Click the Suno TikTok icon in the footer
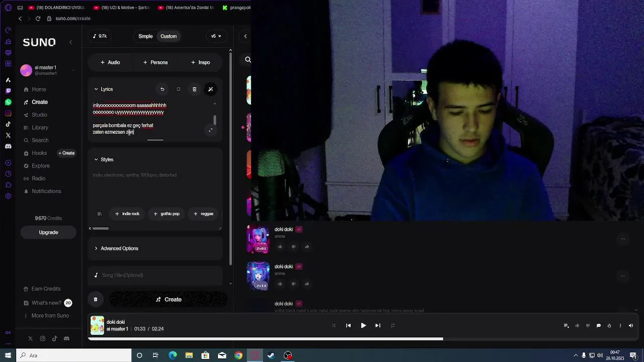Screen dimensions: 644x362 click(54, 339)
